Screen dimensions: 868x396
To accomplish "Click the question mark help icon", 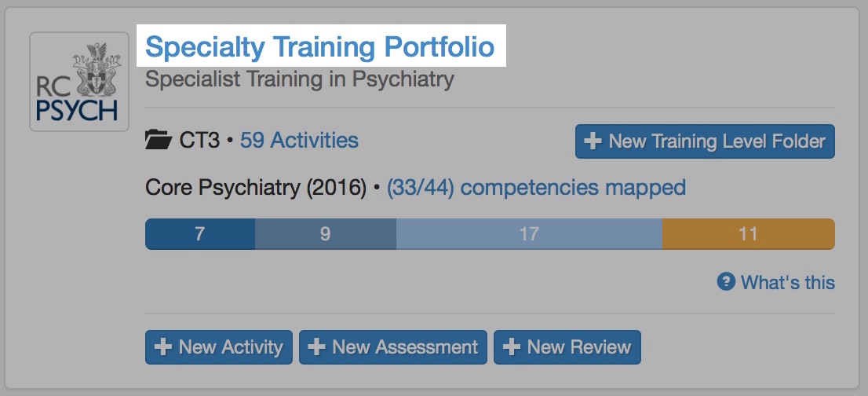I will point(726,282).
